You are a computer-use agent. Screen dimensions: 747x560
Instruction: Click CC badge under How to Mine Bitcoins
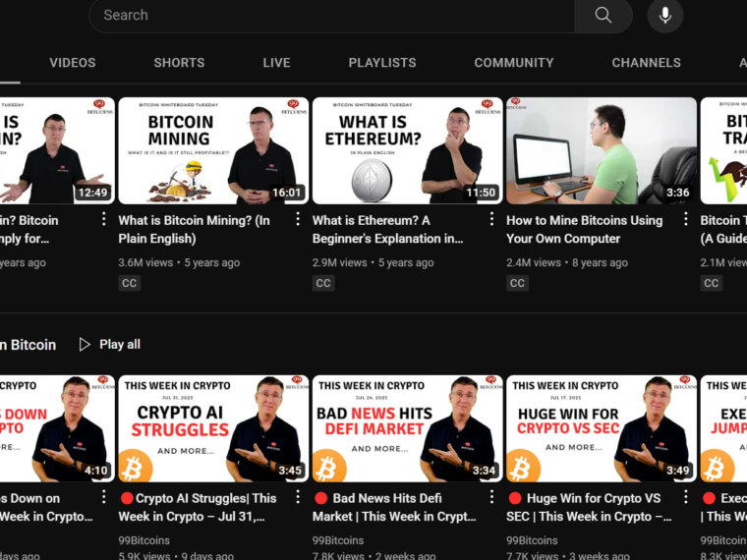pyautogui.click(x=517, y=283)
